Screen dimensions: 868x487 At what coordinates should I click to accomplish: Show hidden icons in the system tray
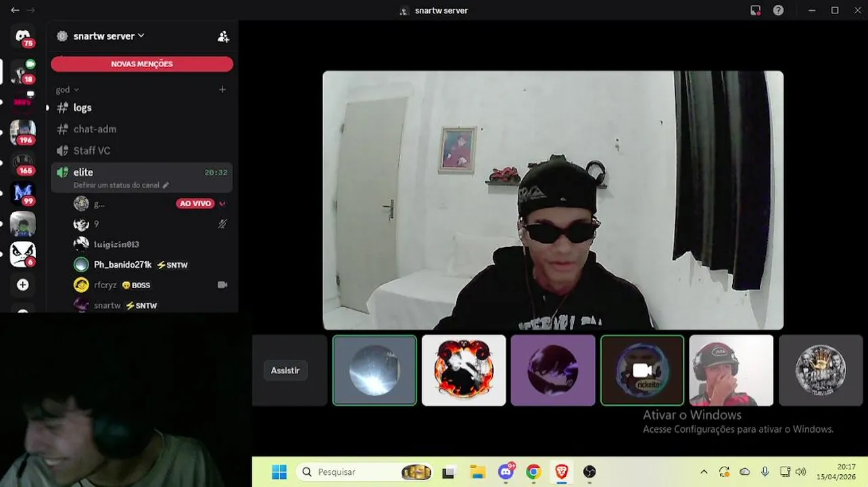point(704,472)
